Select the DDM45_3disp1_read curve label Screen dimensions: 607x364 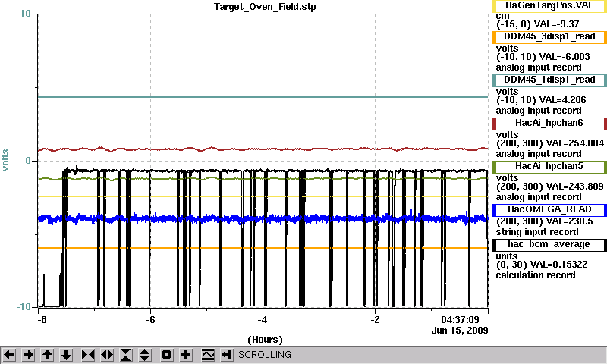[549, 36]
